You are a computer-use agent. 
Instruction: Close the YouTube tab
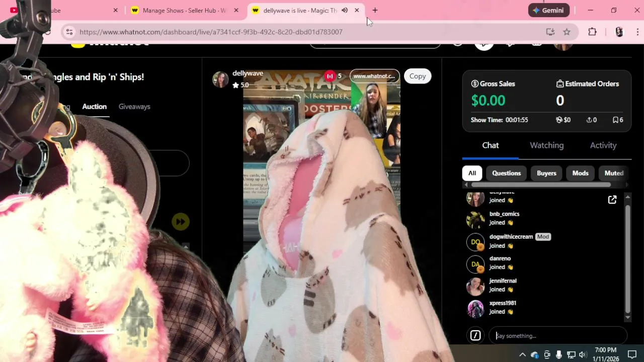coord(115,10)
